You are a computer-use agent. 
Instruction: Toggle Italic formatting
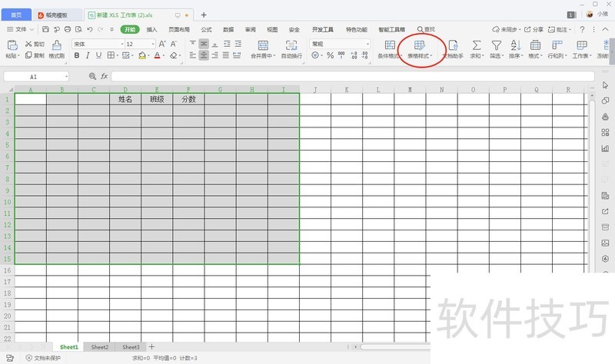[88, 55]
